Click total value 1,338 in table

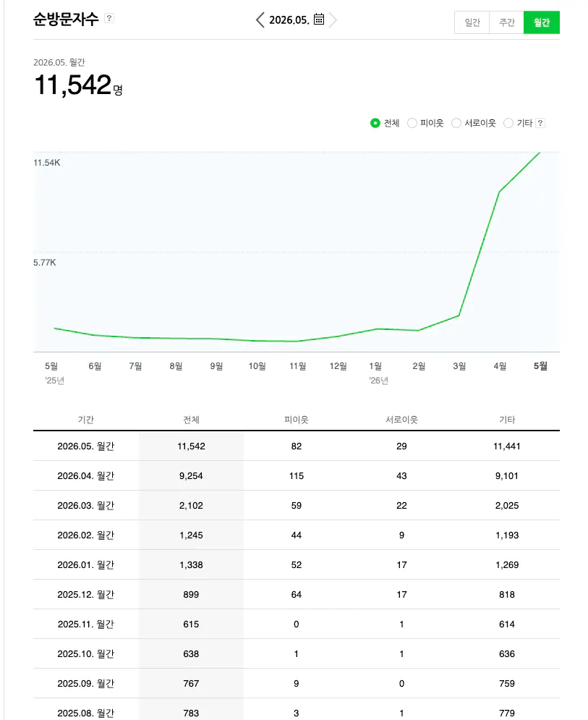(x=191, y=565)
